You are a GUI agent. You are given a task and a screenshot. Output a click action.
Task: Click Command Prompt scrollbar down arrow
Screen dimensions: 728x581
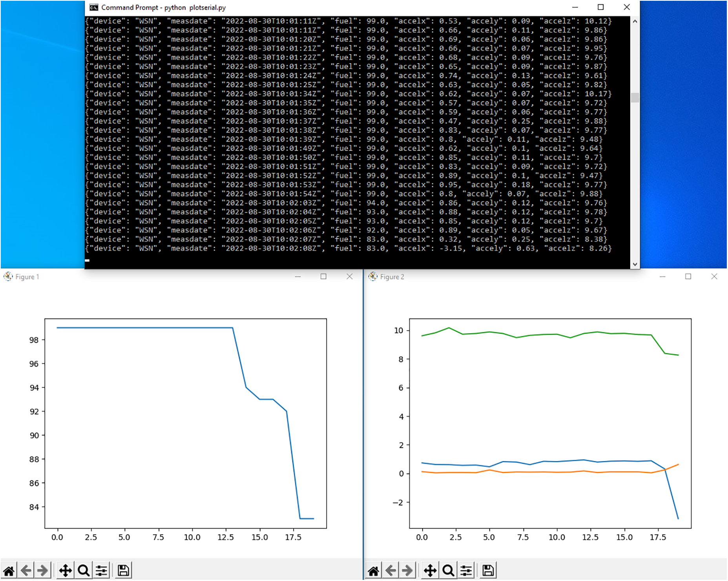coord(635,264)
